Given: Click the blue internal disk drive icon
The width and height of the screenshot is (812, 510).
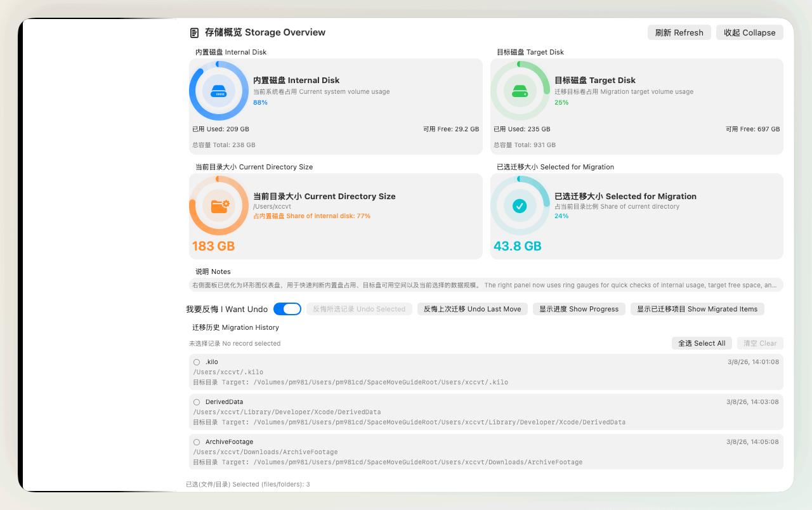Looking at the screenshot, I should (x=219, y=91).
